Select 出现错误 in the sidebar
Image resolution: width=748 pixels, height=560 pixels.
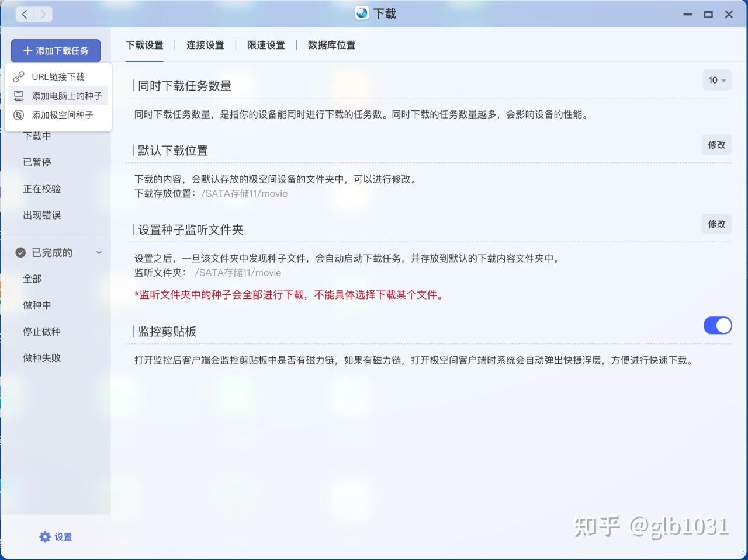click(x=41, y=215)
